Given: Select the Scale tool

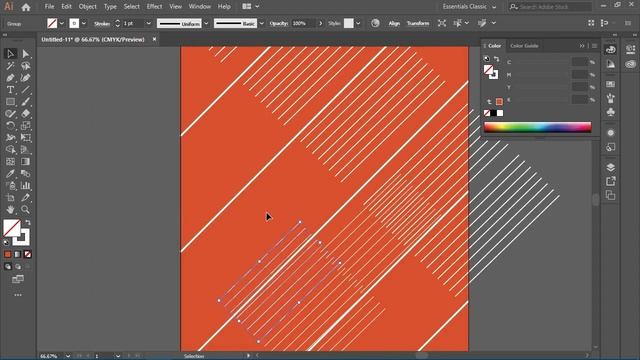Looking at the screenshot, I should point(26,126).
